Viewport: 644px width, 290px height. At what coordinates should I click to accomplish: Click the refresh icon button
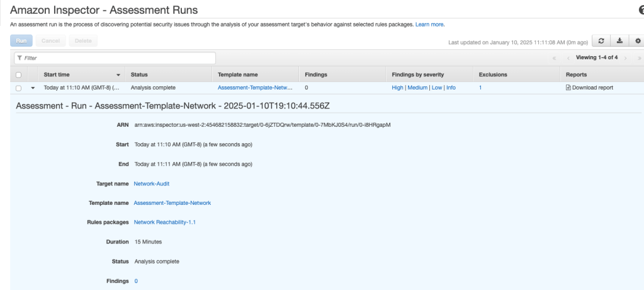[x=601, y=42]
